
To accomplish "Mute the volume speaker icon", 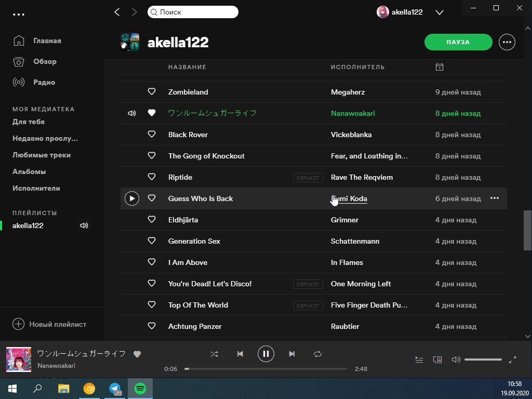I will click(x=456, y=360).
